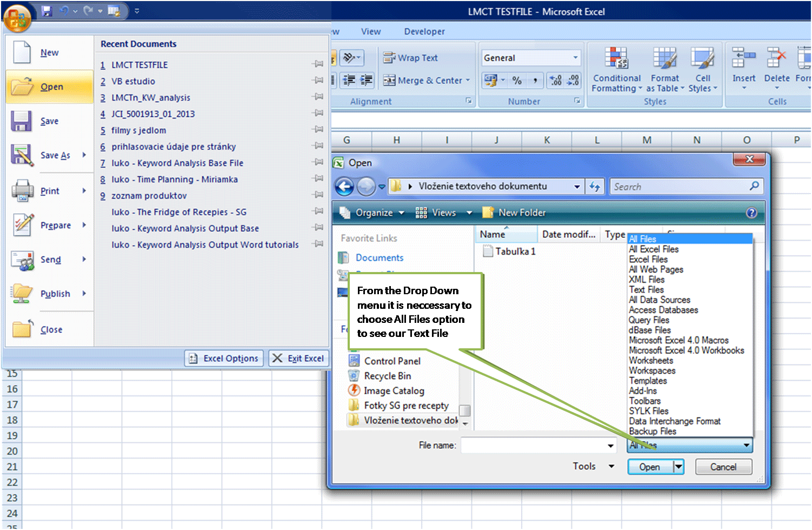
Task: Open recent document filmy s jedlom
Action: pos(138,130)
